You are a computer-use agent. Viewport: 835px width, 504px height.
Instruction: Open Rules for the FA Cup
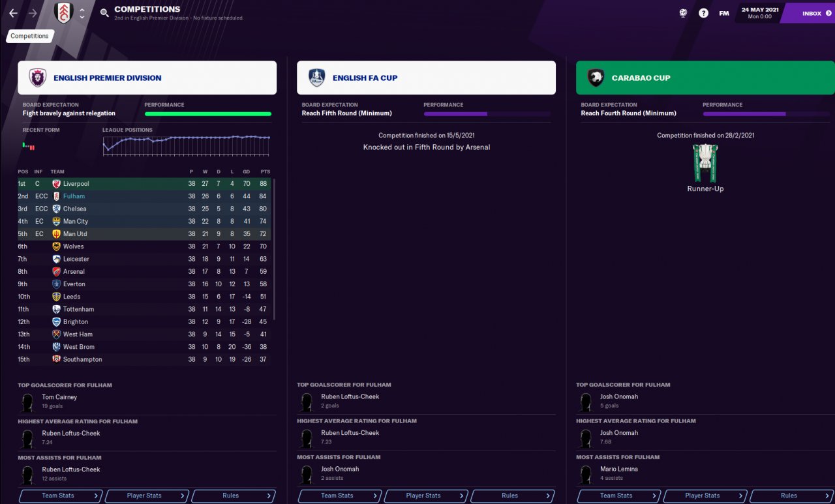pos(512,496)
